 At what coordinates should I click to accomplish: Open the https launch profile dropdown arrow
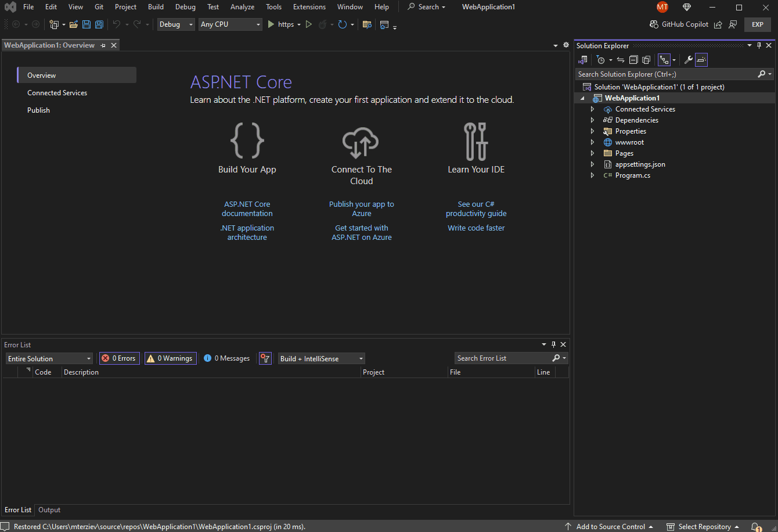pos(299,24)
